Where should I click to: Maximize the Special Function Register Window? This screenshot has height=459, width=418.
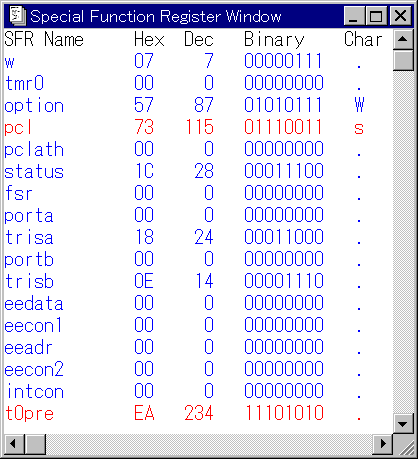click(x=376, y=16)
